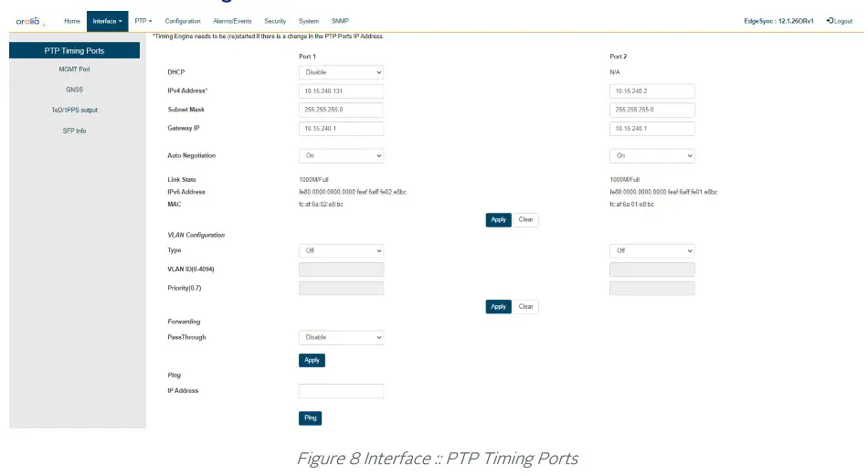Screen dimensions: 868x476
Task: Select PTP Timing Ports sidebar item
Action: click(74, 50)
